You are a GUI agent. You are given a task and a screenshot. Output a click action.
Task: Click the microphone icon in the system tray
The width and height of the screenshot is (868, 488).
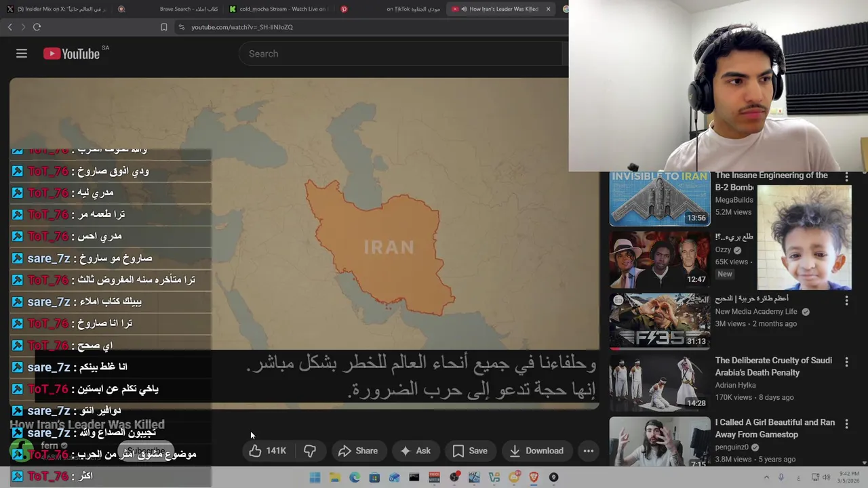(781, 477)
